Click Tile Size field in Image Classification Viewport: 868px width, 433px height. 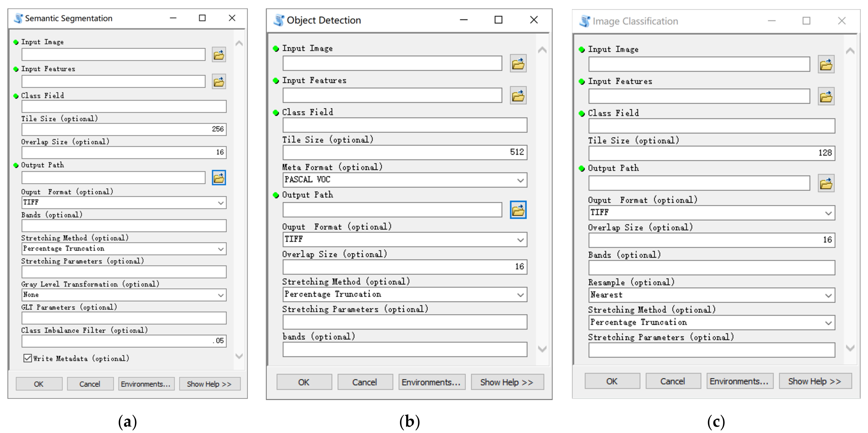pos(711,153)
